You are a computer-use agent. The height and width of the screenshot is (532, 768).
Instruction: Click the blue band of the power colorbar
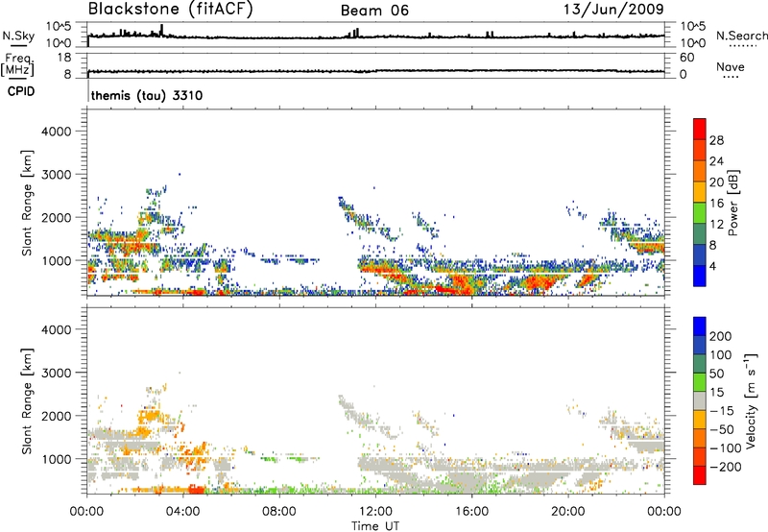coord(700,276)
